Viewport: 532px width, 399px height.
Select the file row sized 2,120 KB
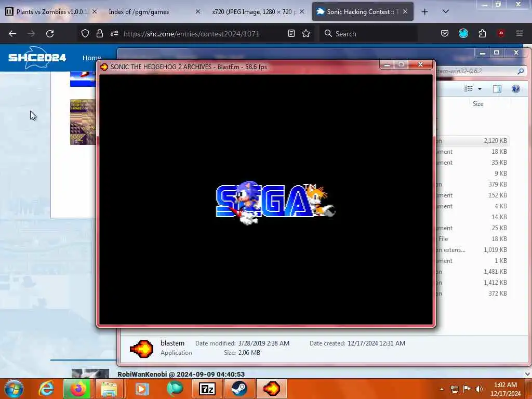(472, 140)
